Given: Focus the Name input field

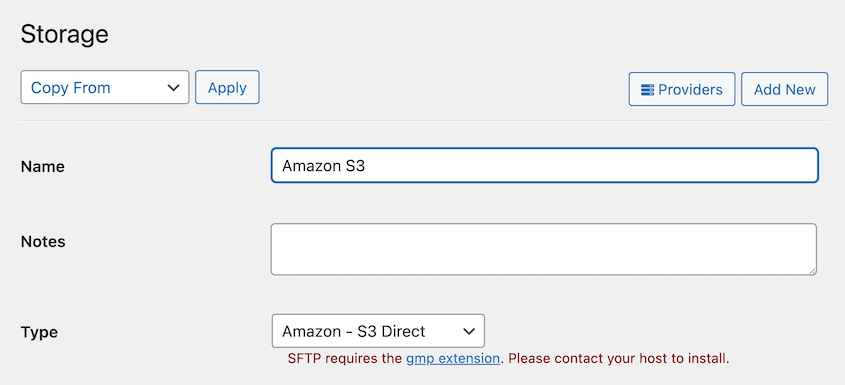Looking at the screenshot, I should pyautogui.click(x=544, y=166).
